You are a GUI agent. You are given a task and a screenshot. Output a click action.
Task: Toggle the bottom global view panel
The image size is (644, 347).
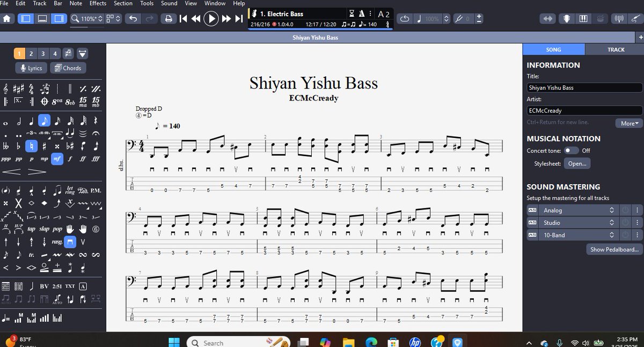(x=42, y=19)
